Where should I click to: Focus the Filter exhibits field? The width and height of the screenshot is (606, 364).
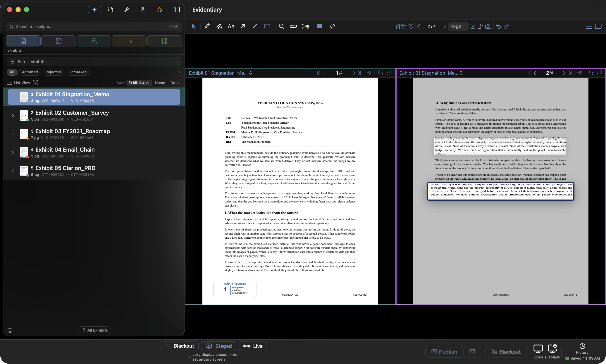[94, 62]
